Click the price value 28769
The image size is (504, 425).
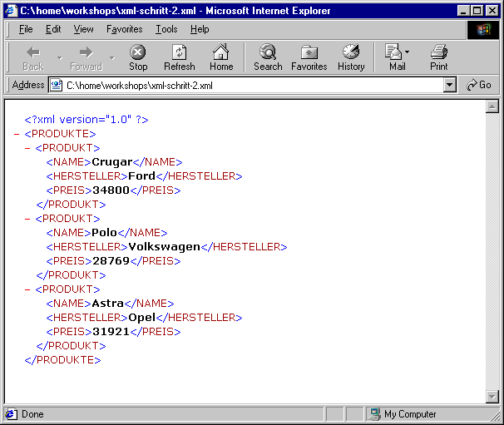coord(111,261)
